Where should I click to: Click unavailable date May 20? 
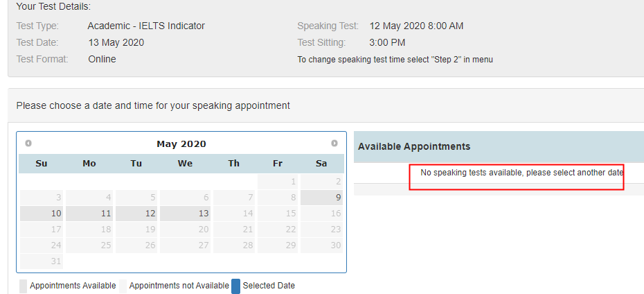point(185,230)
